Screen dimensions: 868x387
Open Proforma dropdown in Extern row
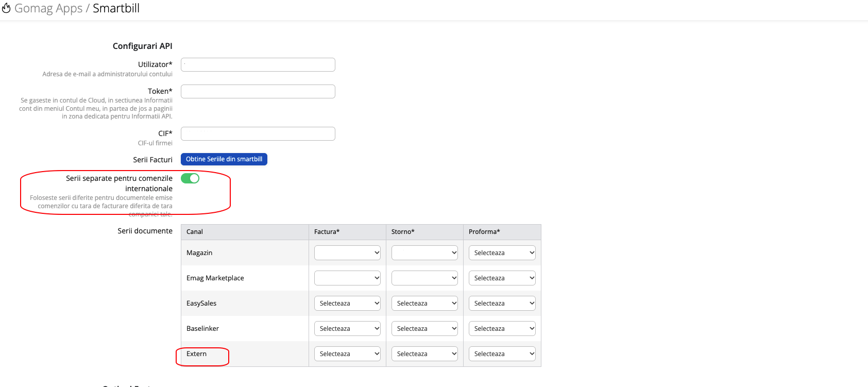(x=502, y=354)
